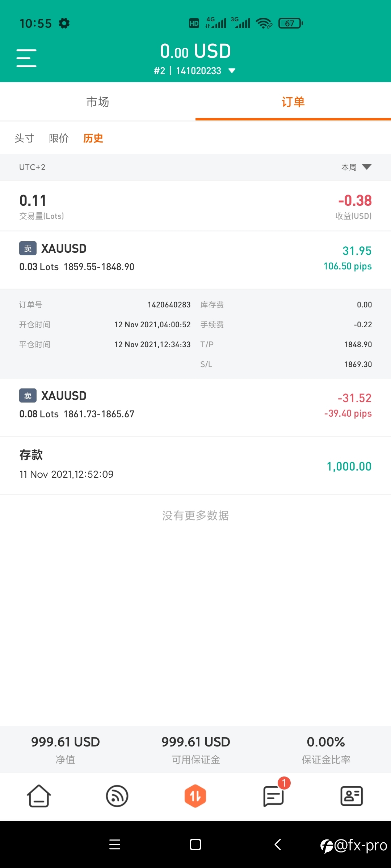The width and height of the screenshot is (391, 868).
Task: Open the news feed signal icon
Action: 117,796
